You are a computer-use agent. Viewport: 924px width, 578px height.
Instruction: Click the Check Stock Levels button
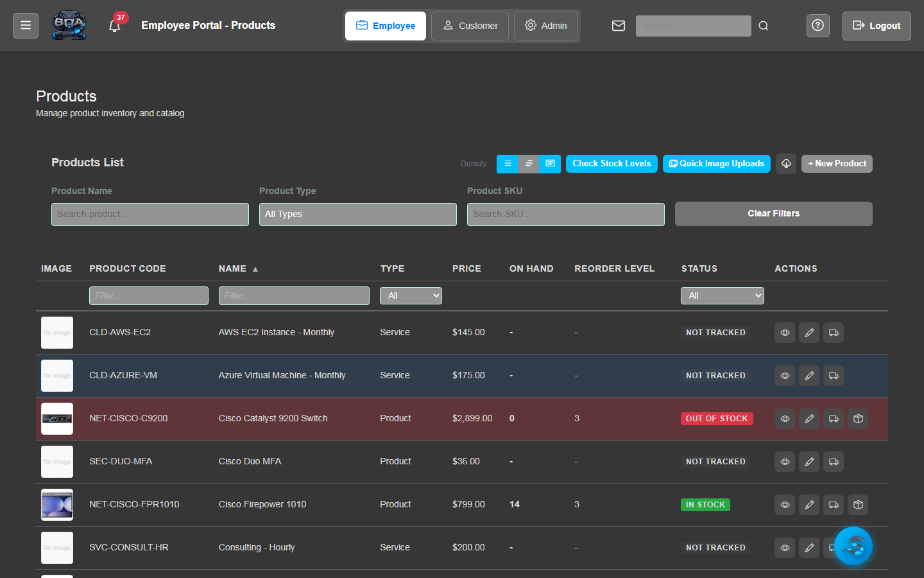point(611,164)
